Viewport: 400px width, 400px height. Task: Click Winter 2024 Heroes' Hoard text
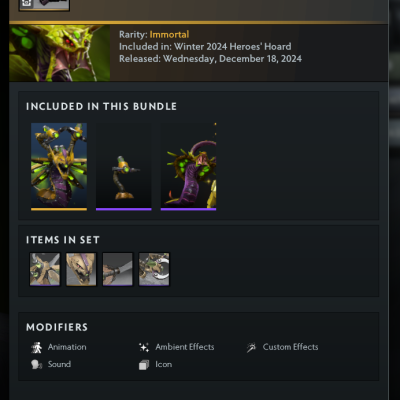tap(233, 46)
